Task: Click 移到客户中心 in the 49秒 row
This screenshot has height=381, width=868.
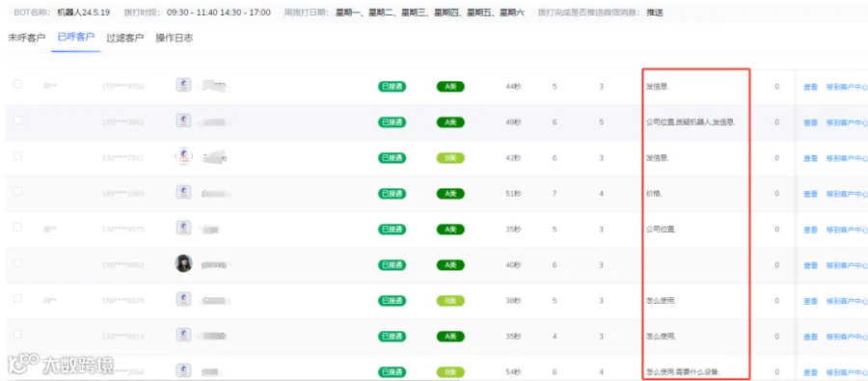Action: click(x=847, y=122)
